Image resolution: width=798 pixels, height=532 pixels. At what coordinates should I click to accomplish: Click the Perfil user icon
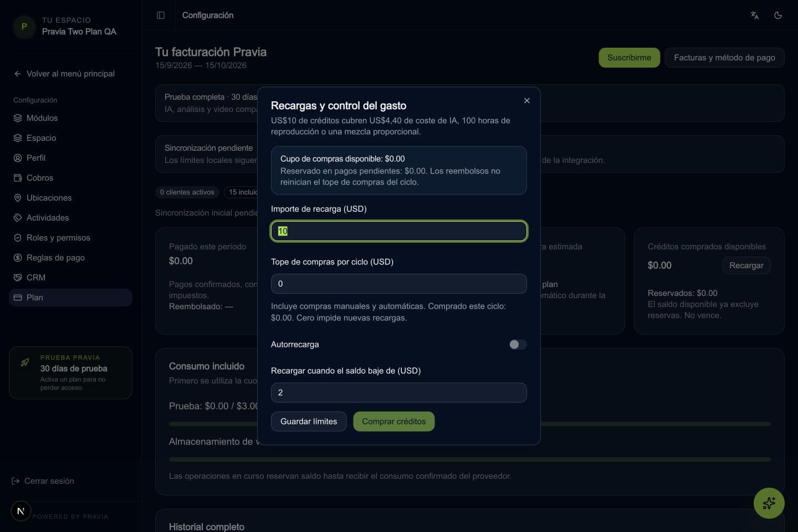click(18, 158)
